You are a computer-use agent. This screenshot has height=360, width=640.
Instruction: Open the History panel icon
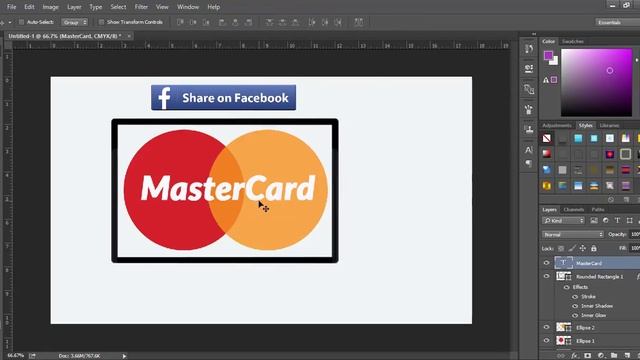click(x=529, y=49)
